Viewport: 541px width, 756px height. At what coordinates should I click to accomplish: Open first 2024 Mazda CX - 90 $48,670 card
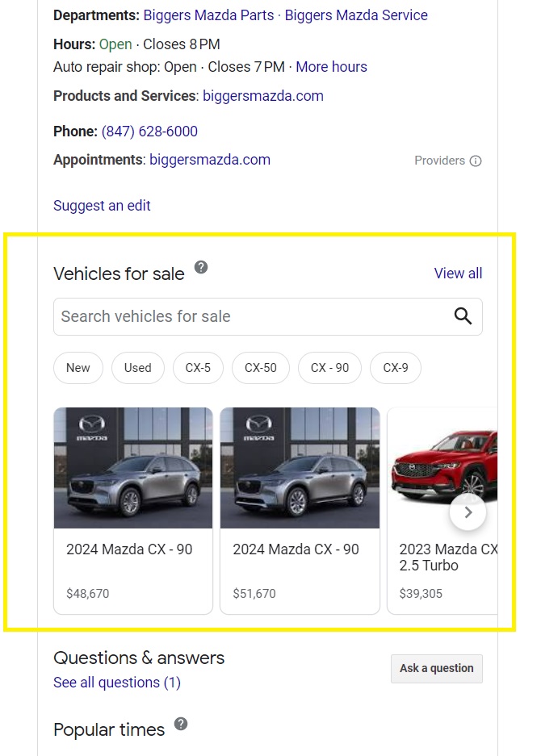(133, 511)
